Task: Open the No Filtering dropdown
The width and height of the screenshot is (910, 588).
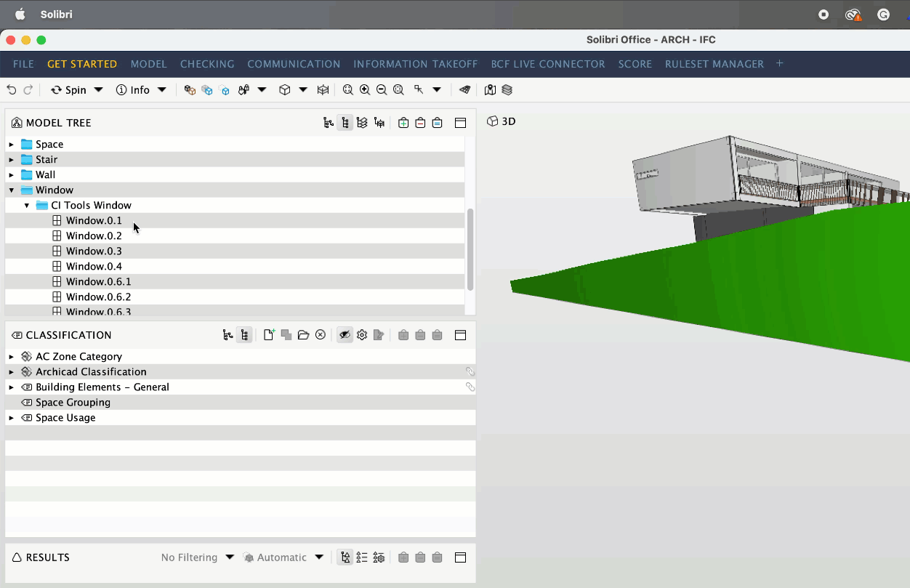Action: [197, 557]
